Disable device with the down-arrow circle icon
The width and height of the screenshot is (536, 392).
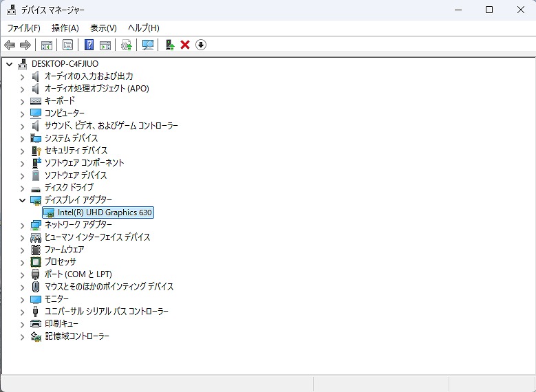(201, 45)
